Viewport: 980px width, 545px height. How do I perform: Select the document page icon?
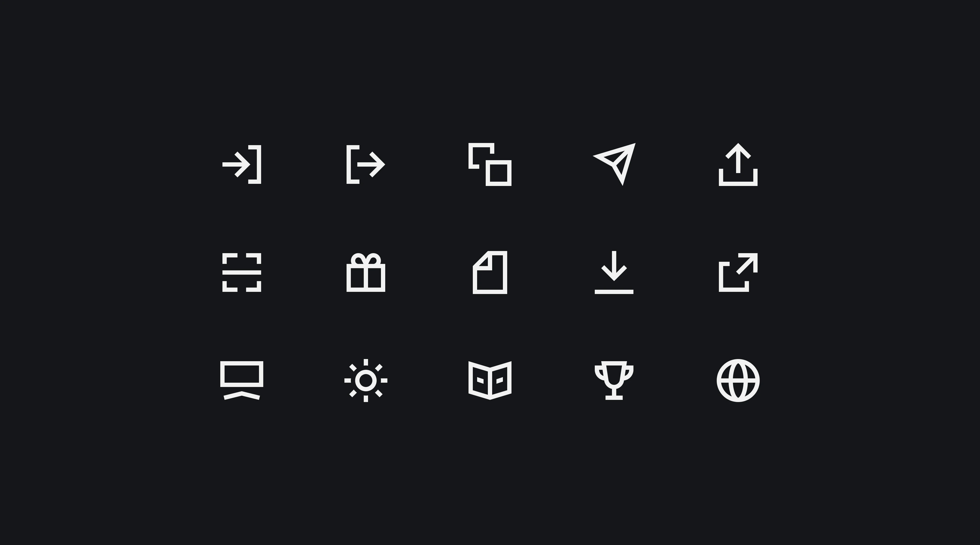(x=490, y=273)
